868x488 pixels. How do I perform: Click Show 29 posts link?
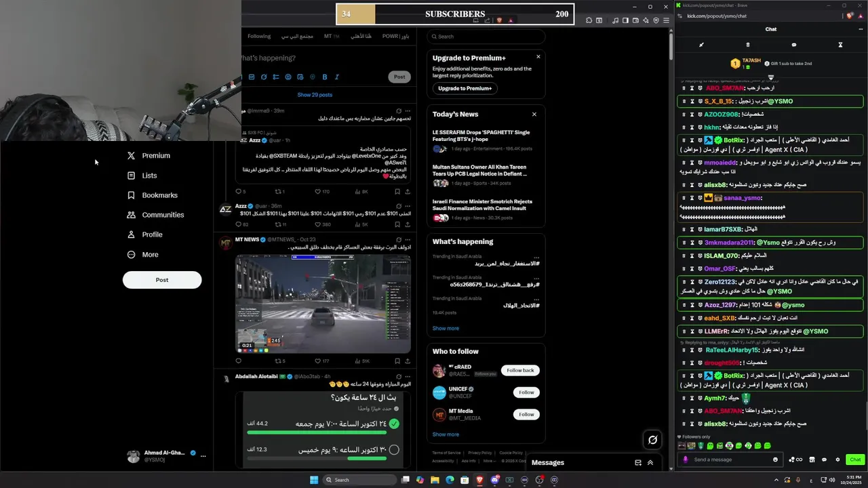pos(315,95)
